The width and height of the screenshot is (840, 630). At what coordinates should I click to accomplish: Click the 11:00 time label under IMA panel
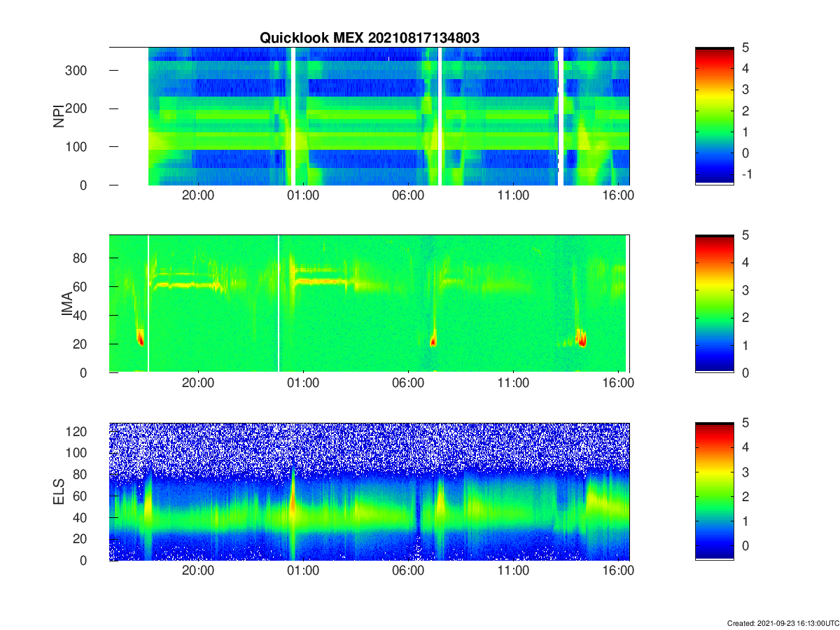513,383
